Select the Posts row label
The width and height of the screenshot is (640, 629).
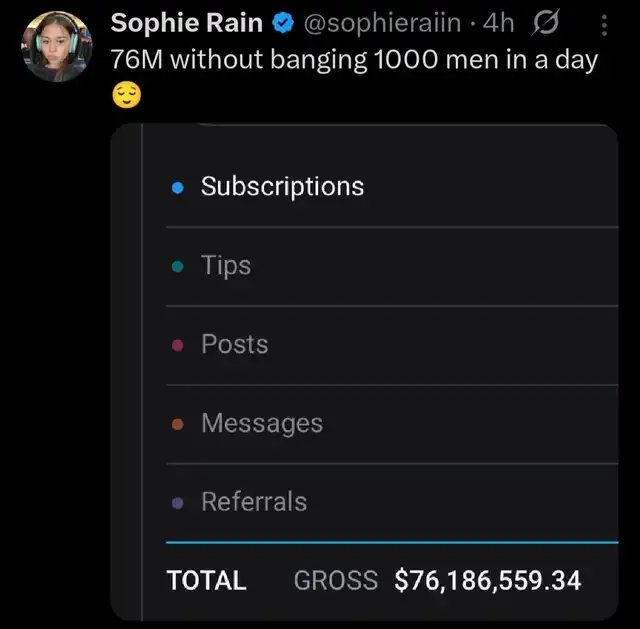coord(235,344)
